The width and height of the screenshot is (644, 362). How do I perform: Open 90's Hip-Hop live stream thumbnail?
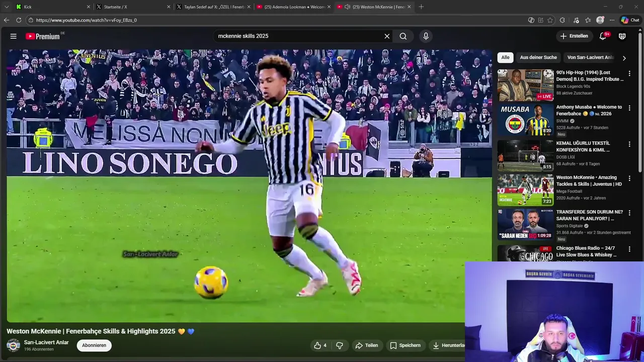525,85
